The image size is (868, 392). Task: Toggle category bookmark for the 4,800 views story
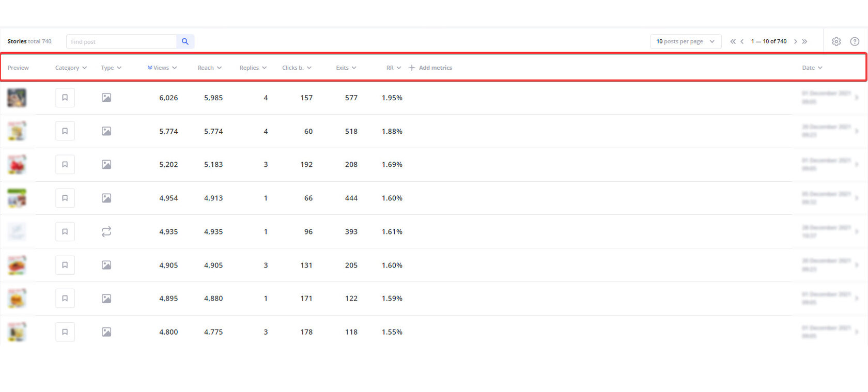65,332
